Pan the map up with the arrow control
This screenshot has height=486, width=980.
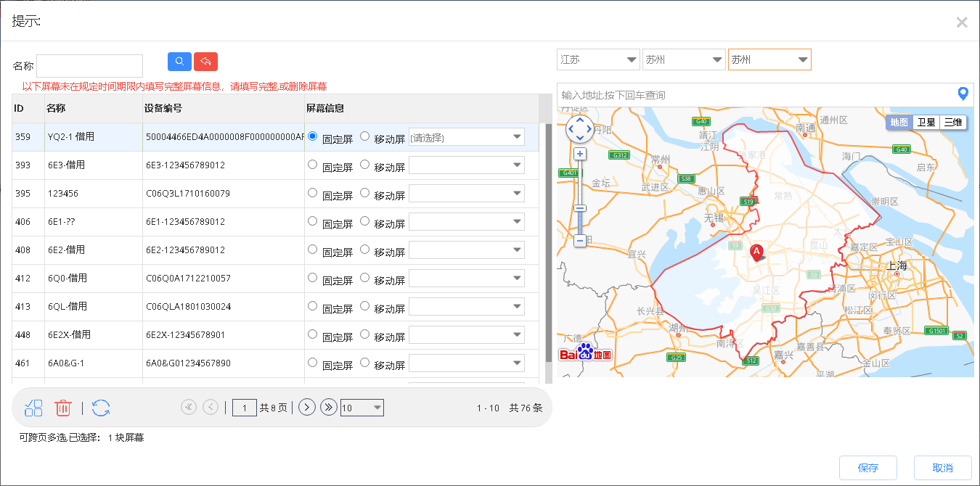[x=579, y=120]
